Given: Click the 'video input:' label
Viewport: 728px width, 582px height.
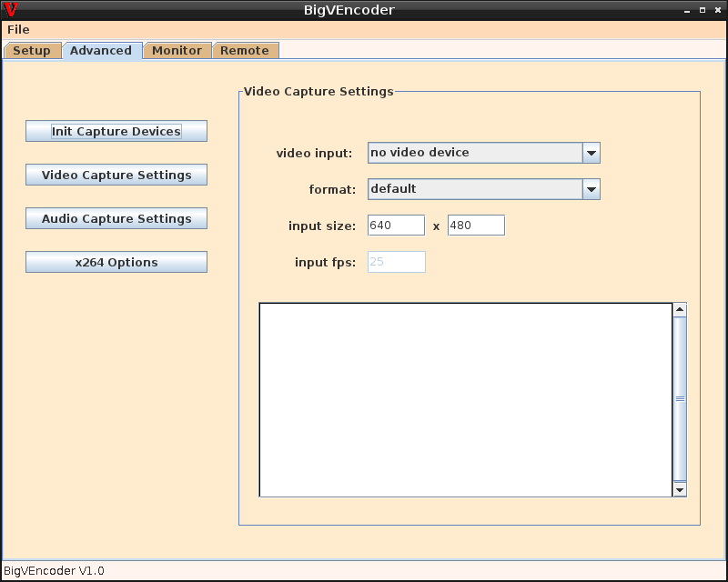Looking at the screenshot, I should 314,153.
